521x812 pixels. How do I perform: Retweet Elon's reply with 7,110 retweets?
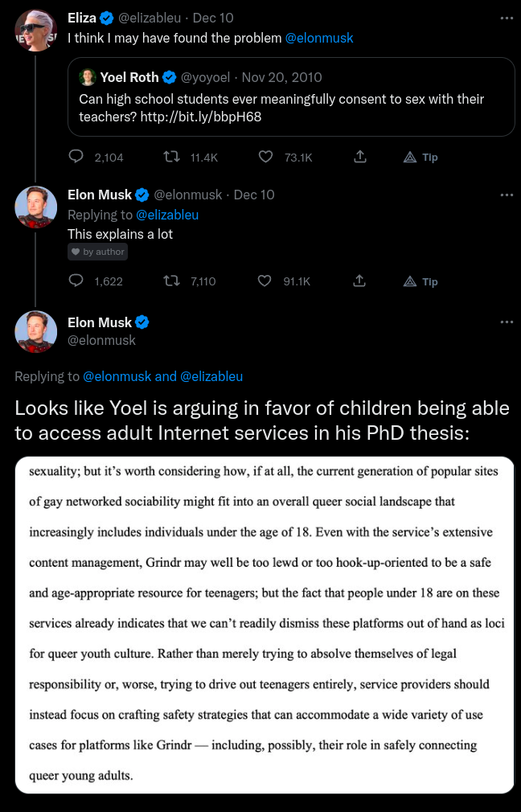click(x=171, y=281)
